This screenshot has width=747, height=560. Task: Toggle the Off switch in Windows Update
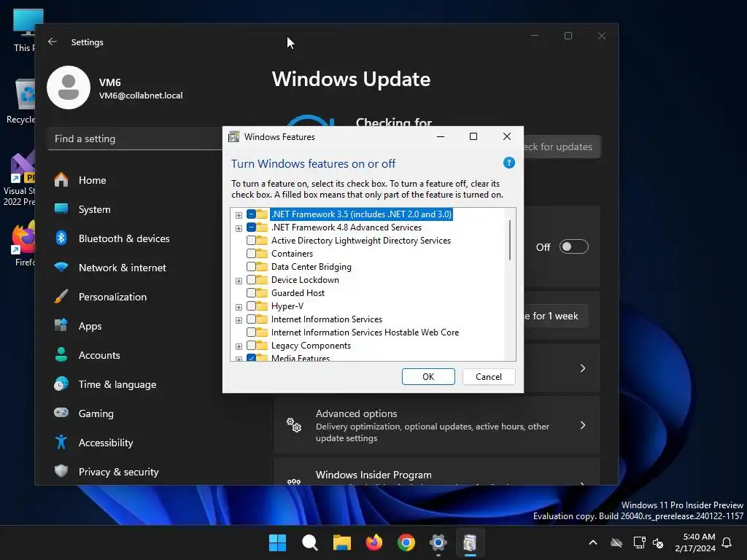573,246
